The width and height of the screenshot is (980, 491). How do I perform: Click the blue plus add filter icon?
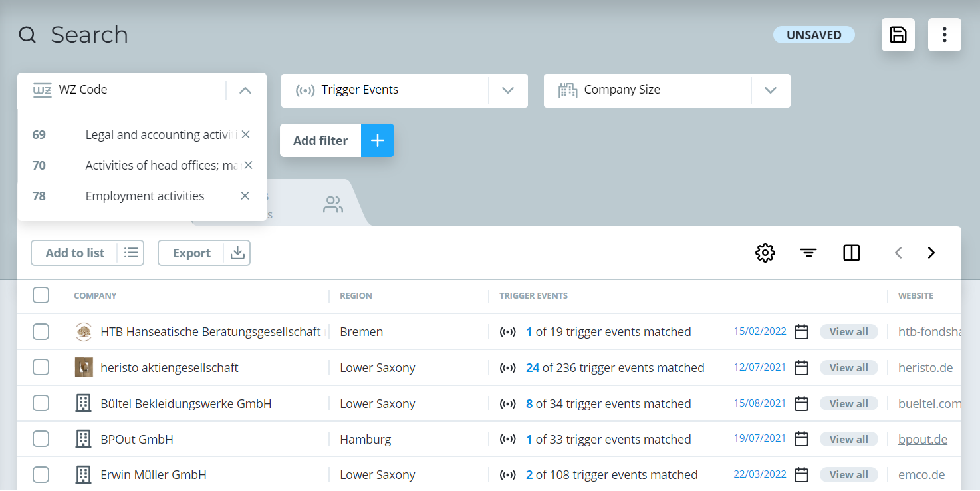(378, 140)
